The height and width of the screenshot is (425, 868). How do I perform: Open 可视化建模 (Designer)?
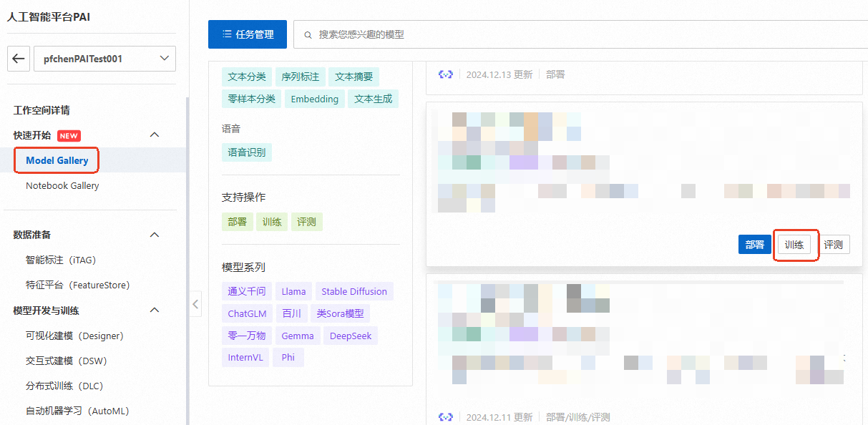(x=74, y=336)
